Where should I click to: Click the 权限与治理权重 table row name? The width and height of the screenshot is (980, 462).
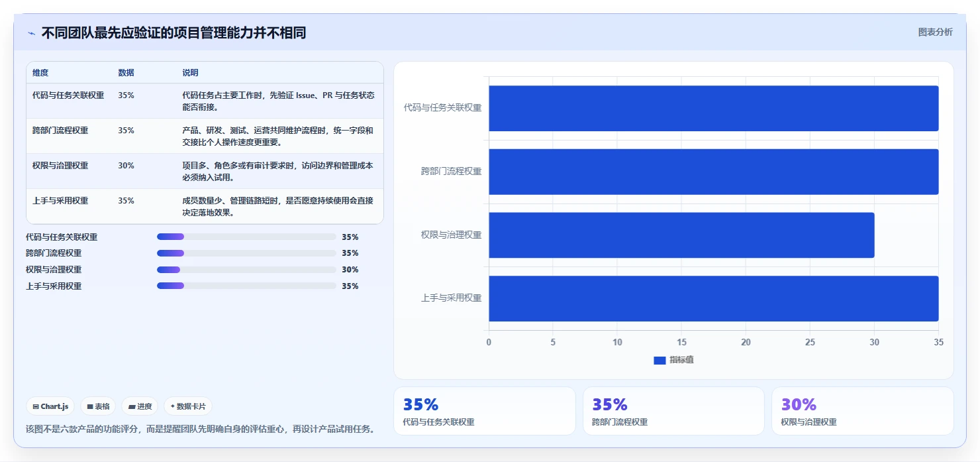click(60, 166)
